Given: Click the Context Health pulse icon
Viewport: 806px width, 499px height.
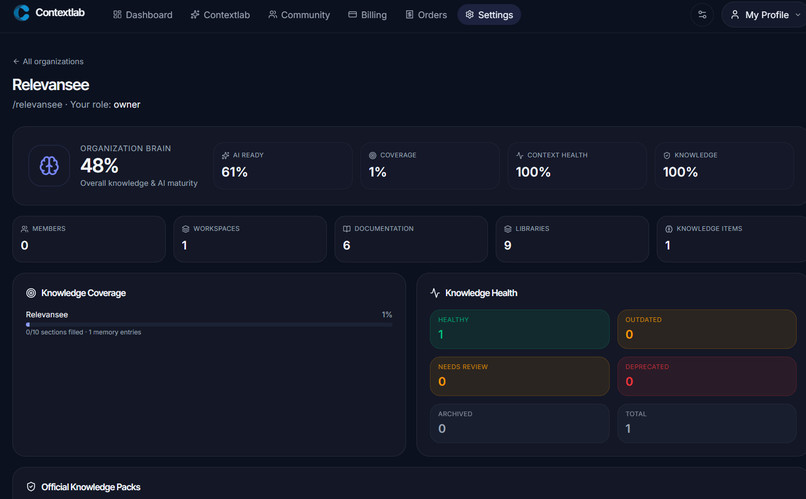Looking at the screenshot, I should [520, 155].
